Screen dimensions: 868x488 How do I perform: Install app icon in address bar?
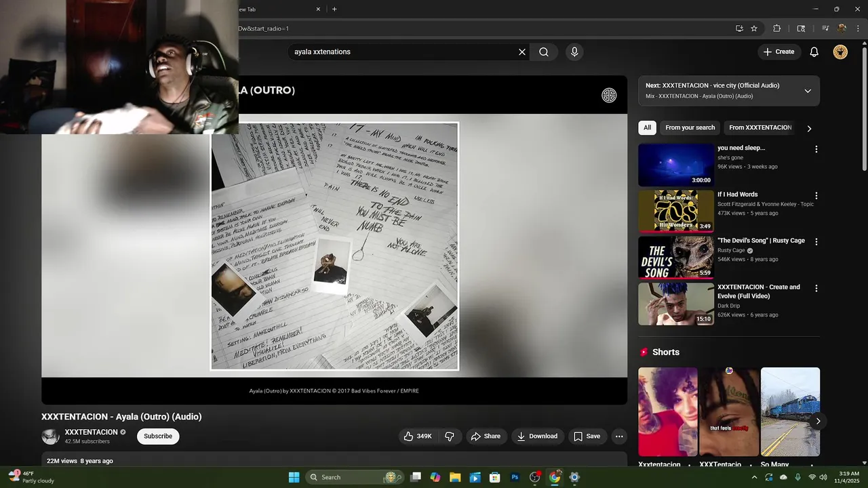[x=739, y=28]
